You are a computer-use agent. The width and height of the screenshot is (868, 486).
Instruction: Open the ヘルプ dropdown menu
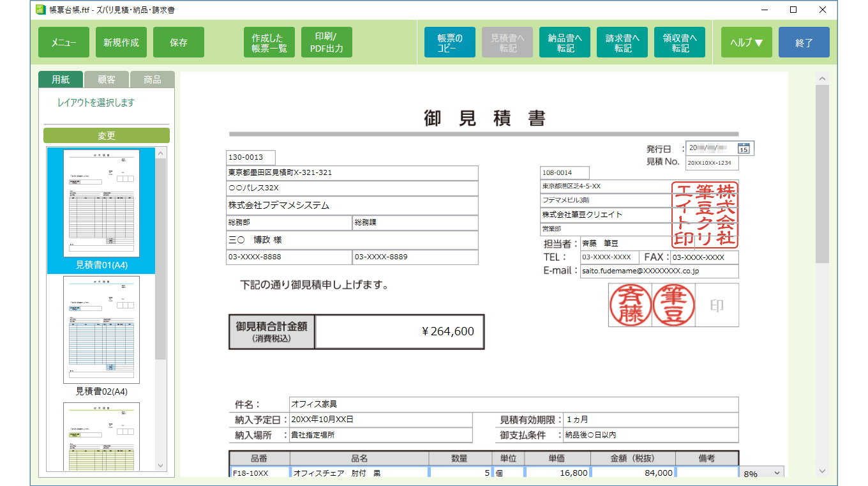coord(746,42)
